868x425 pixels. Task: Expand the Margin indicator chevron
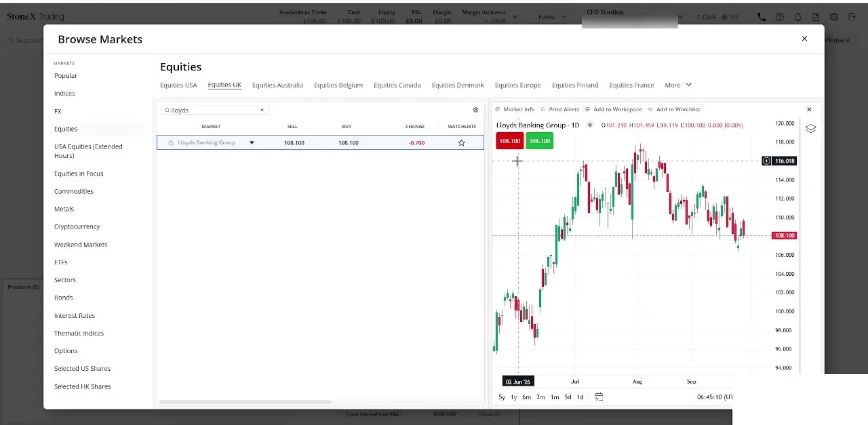tap(515, 17)
